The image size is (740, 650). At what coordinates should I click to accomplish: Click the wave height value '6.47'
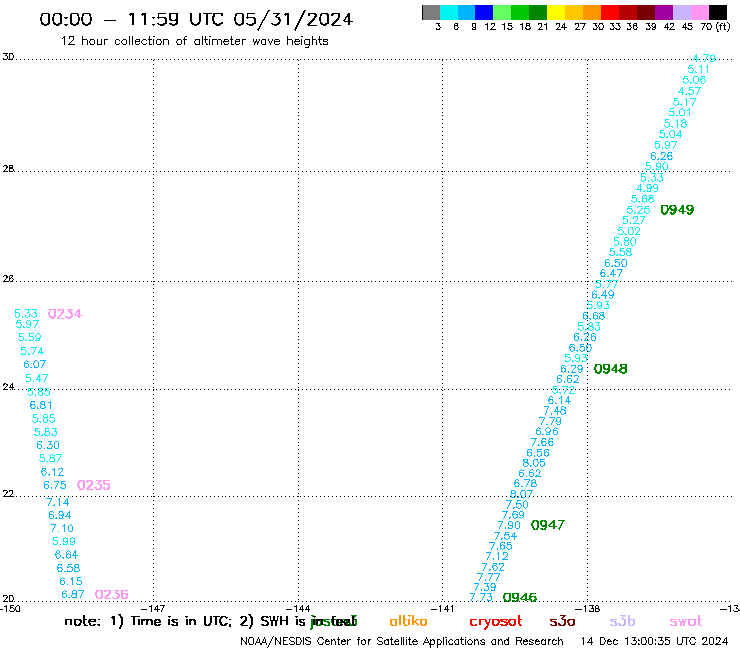[x=611, y=273]
